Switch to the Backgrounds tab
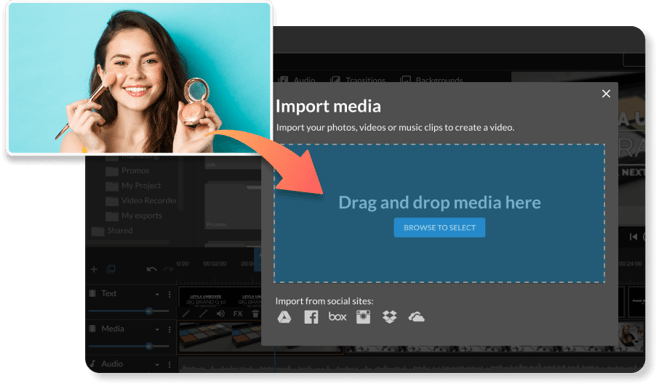Viewport: 659px width, 386px height. [x=432, y=79]
